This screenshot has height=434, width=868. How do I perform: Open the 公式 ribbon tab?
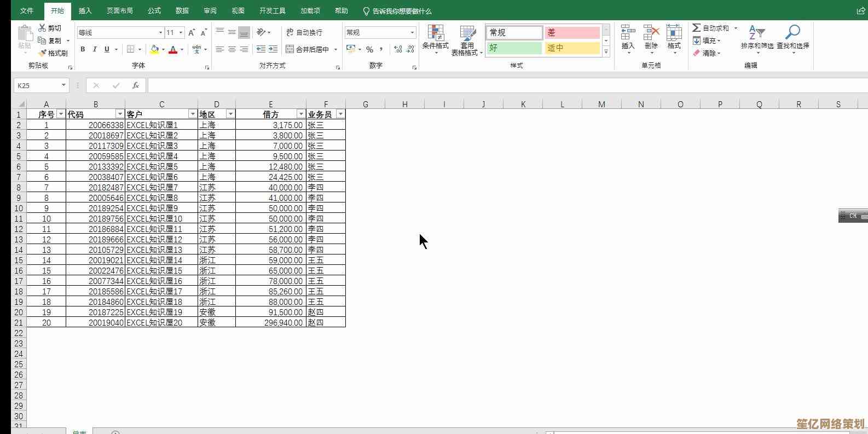pyautogui.click(x=154, y=10)
